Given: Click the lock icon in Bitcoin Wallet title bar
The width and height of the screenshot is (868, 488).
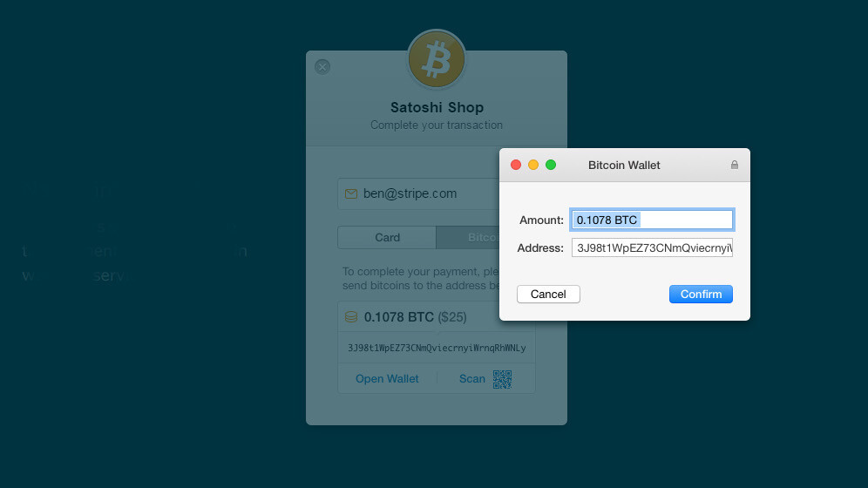Looking at the screenshot, I should tap(734, 165).
